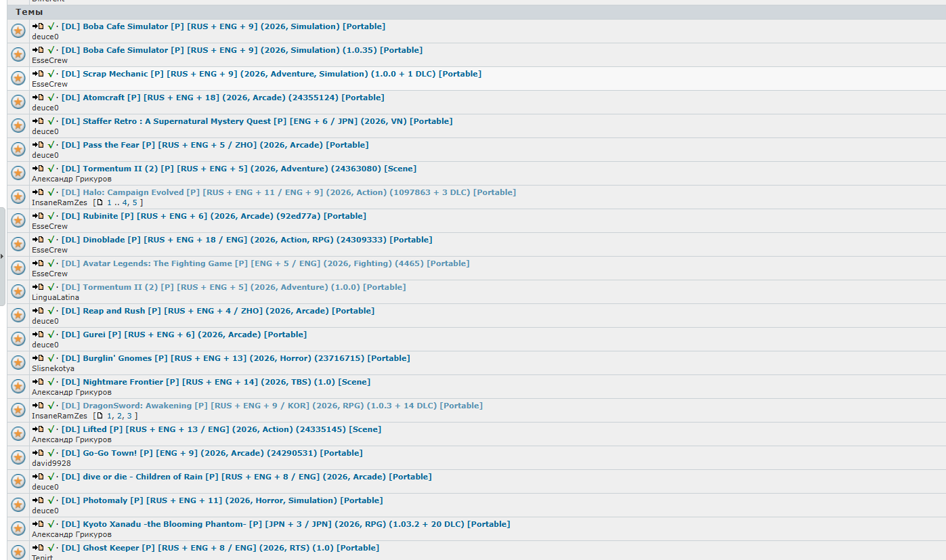946x560 pixels.
Task: Click the star icon beside Rubinite topic
Action: (x=18, y=221)
